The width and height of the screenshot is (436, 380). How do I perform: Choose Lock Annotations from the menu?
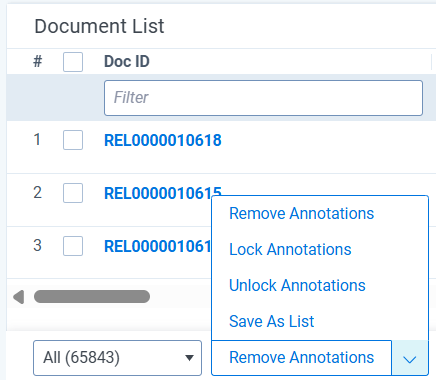point(290,250)
